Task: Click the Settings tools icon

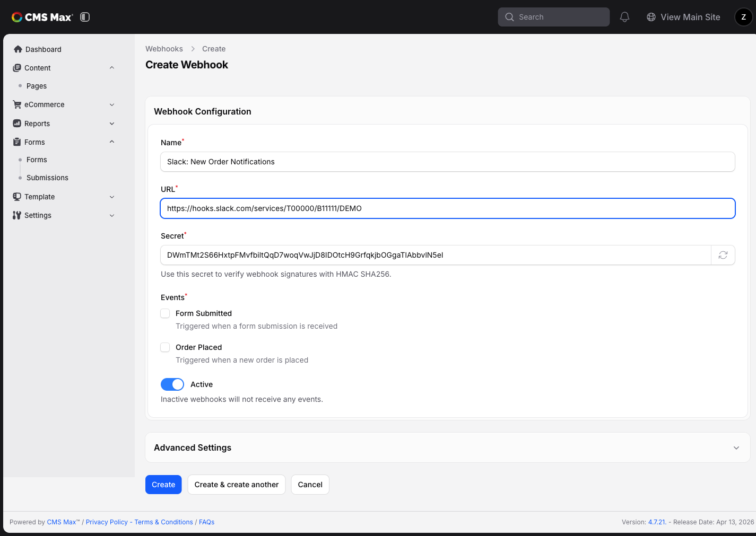Action: coord(17,215)
